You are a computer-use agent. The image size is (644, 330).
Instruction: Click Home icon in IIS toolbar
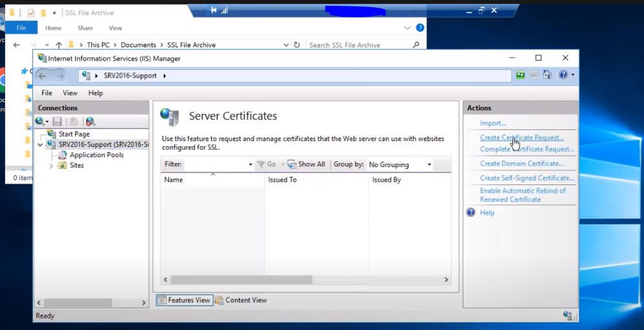(x=547, y=75)
